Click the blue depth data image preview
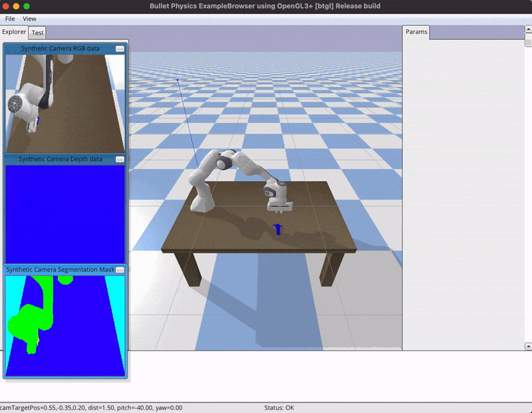The image size is (532, 413). [65, 213]
